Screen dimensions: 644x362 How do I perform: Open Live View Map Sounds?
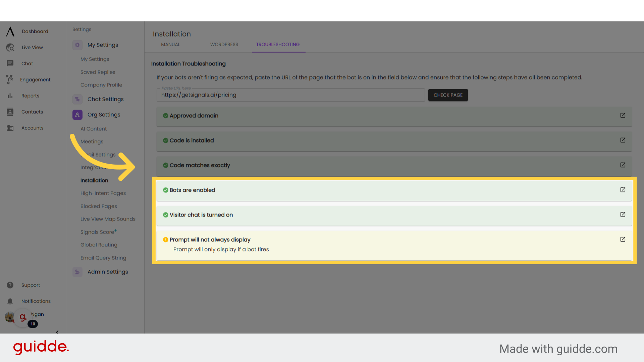point(108,219)
